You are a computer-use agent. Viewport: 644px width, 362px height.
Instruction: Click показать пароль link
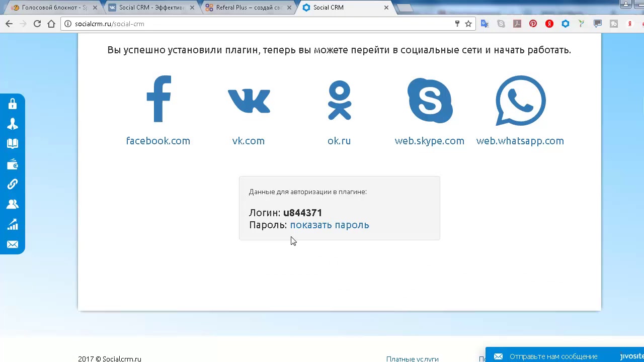tap(330, 225)
